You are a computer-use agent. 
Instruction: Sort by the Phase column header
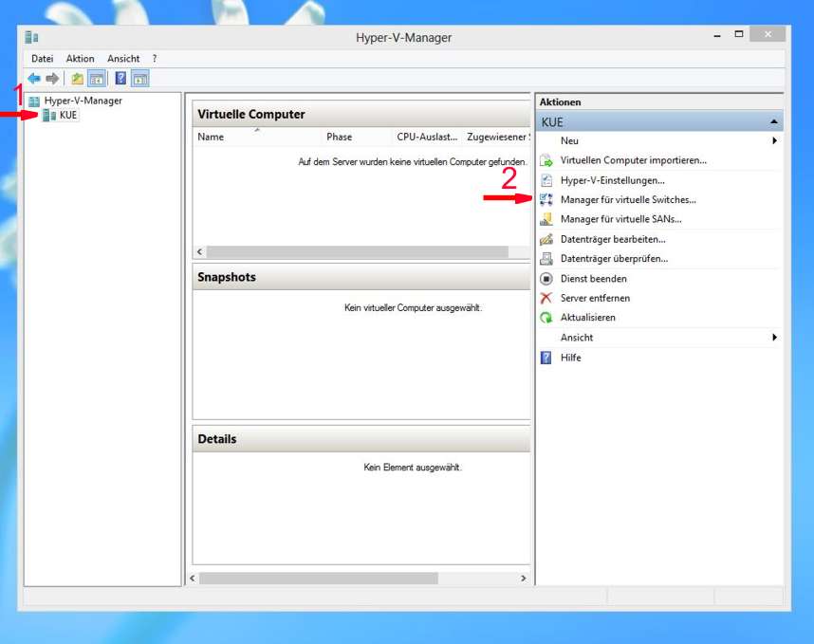356,137
